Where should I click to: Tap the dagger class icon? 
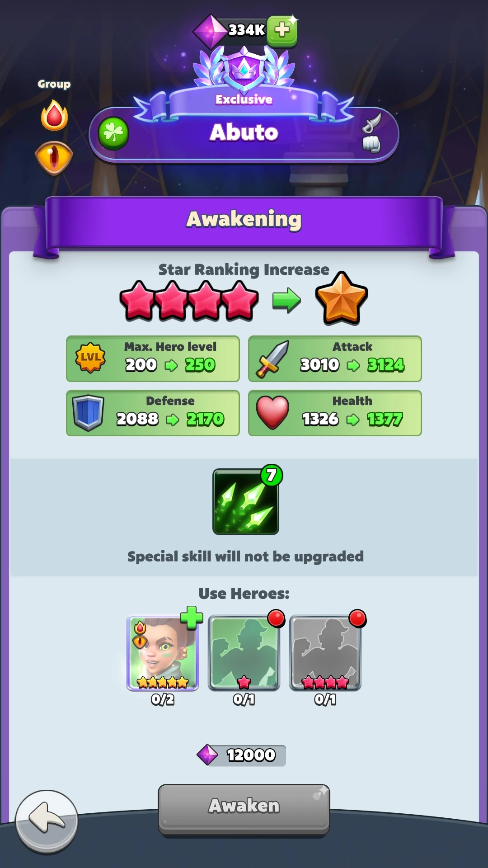point(371,123)
